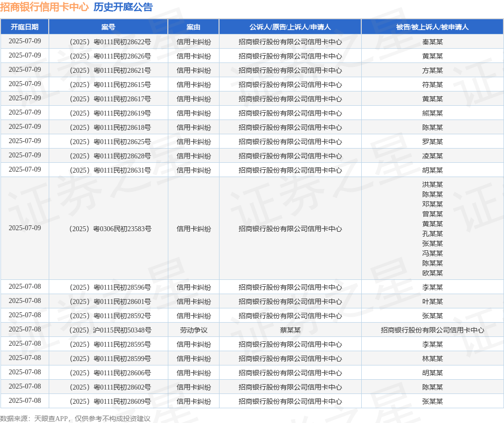Click case number 粤0111民初28609号

[110, 401]
